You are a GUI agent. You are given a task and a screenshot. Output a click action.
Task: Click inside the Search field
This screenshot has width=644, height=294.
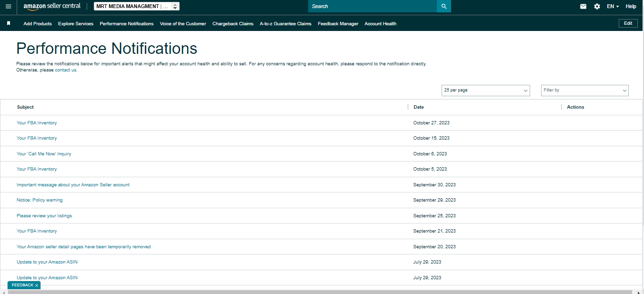pos(372,6)
